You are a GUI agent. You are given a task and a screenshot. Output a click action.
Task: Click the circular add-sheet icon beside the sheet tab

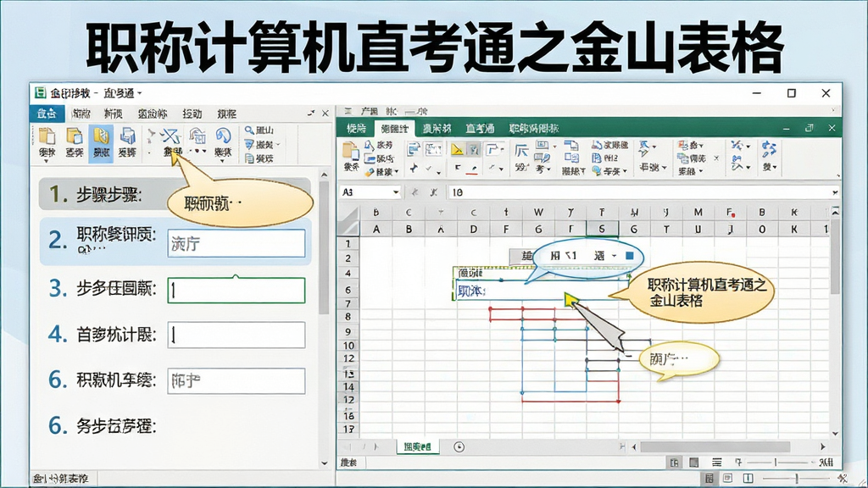(x=459, y=447)
